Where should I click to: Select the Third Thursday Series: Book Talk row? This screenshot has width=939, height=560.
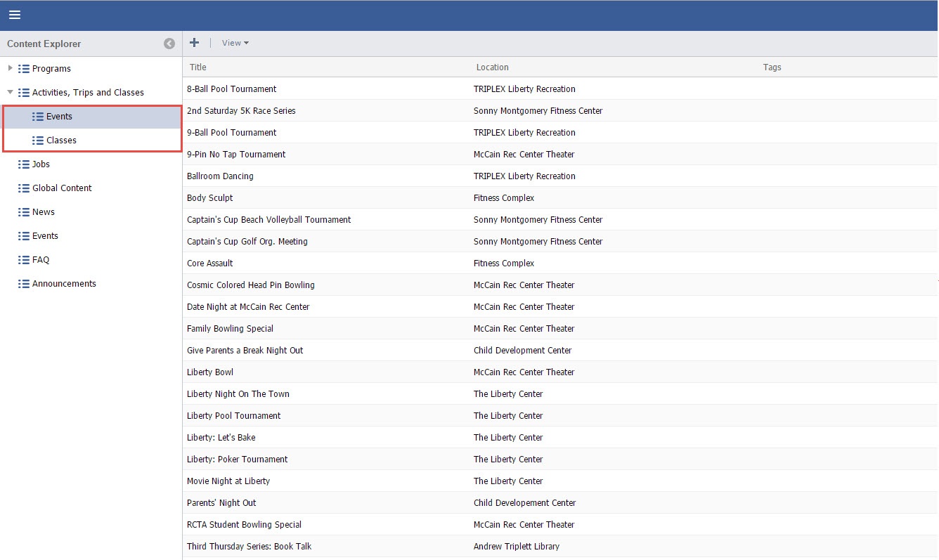click(x=249, y=547)
